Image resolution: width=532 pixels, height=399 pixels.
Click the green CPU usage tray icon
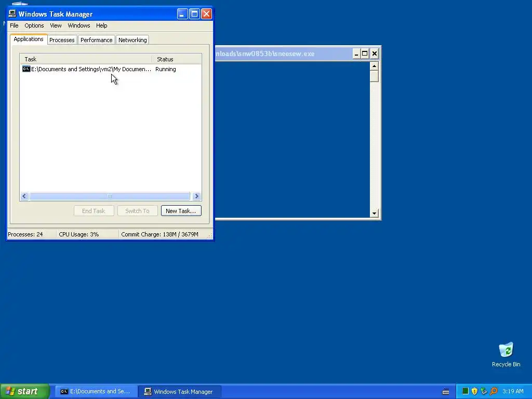[x=465, y=391]
